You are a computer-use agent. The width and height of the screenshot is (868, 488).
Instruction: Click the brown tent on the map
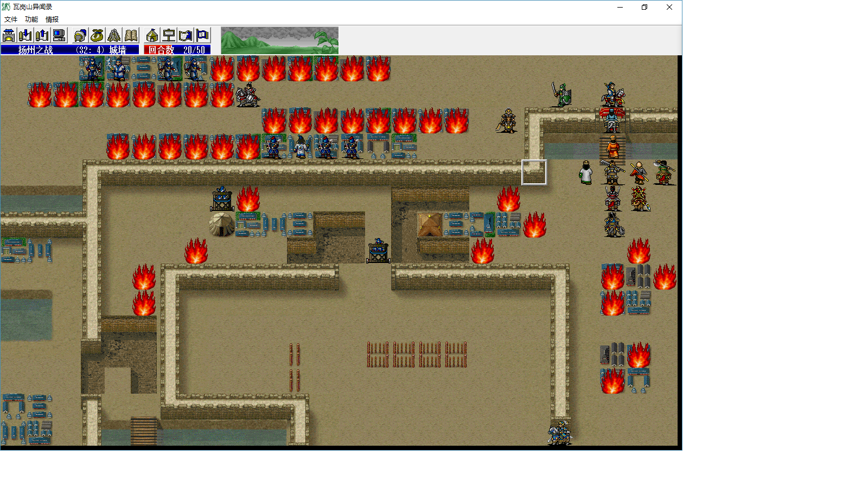pos(430,224)
